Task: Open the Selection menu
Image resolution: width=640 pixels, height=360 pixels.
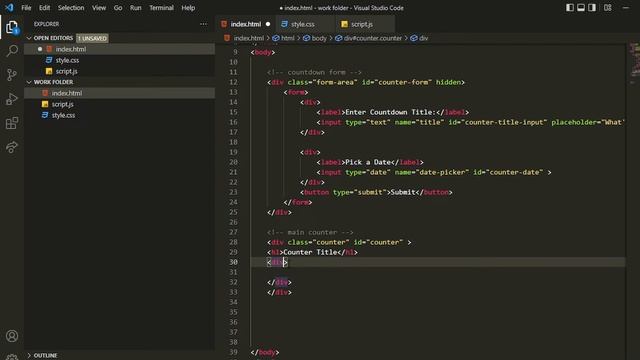Action: pyautogui.click(x=71, y=8)
